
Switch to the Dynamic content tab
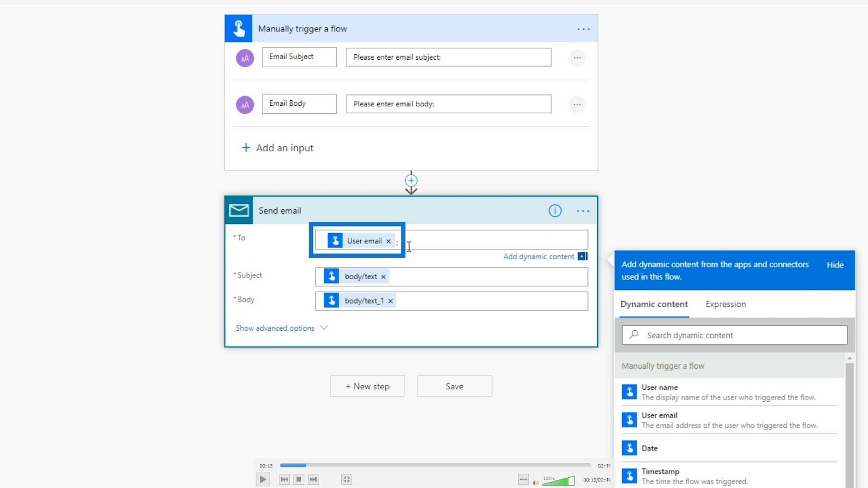coord(654,304)
